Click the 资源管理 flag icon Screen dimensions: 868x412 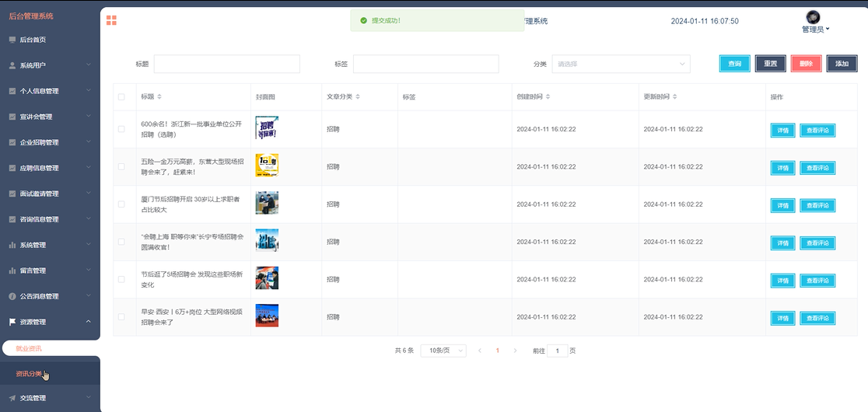coord(12,322)
